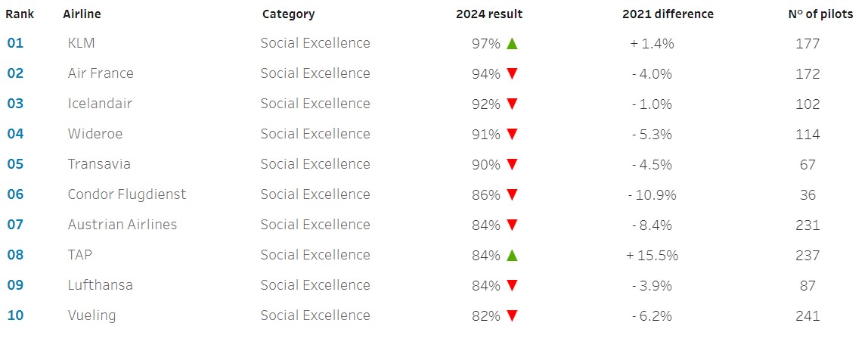Click Transavia's red down triangle
Screen dimensions: 868x348
tap(512, 164)
